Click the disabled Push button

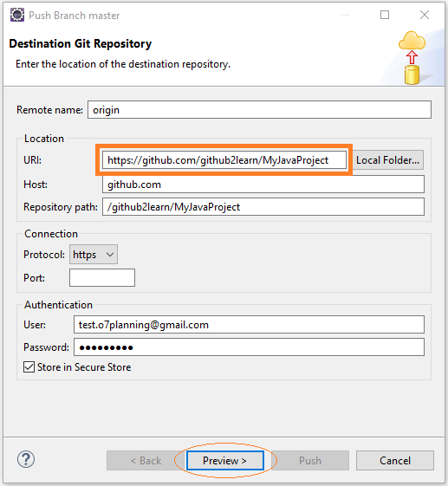(310, 461)
